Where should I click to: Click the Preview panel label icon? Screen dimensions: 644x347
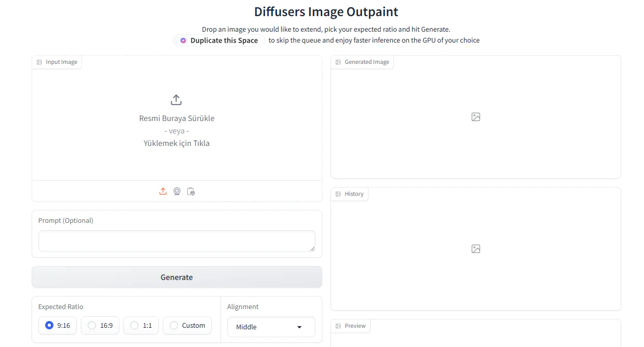tap(338, 326)
